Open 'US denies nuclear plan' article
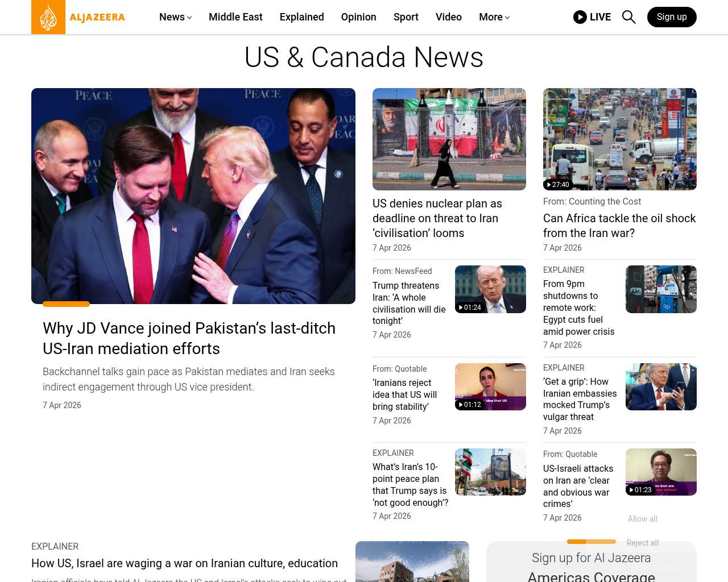728x582 pixels. click(437, 218)
